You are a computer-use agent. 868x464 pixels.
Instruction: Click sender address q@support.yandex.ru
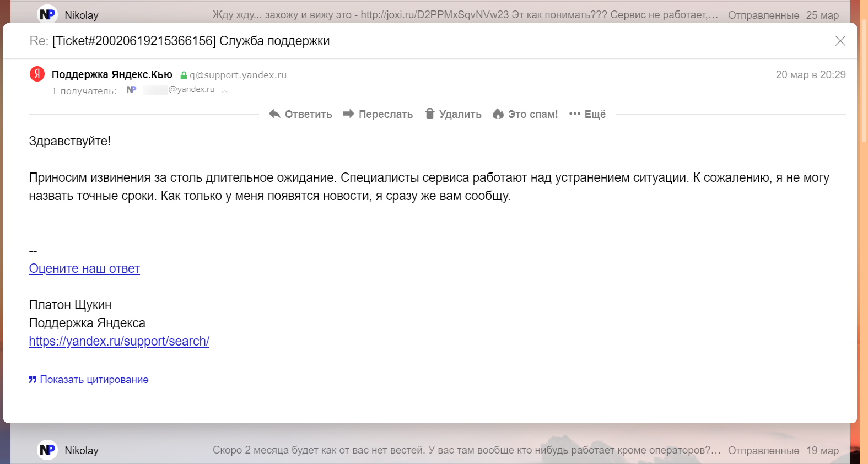[x=238, y=75]
